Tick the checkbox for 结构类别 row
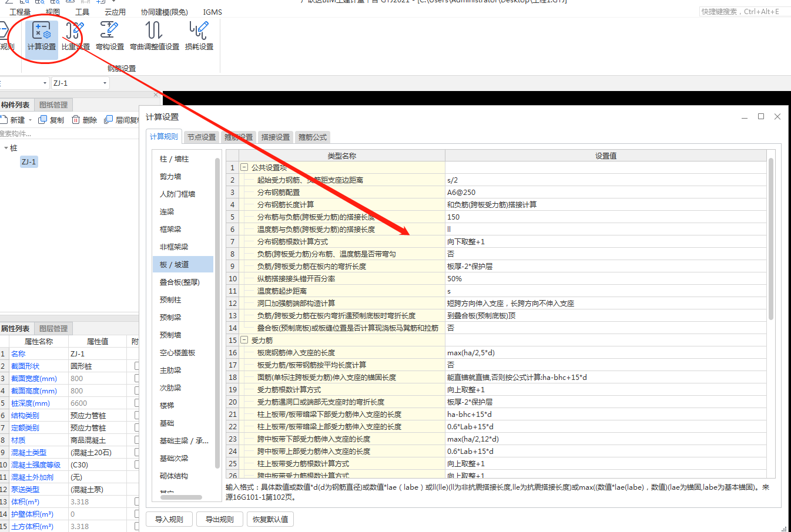Screen dimensions: 791x532 pos(136,415)
